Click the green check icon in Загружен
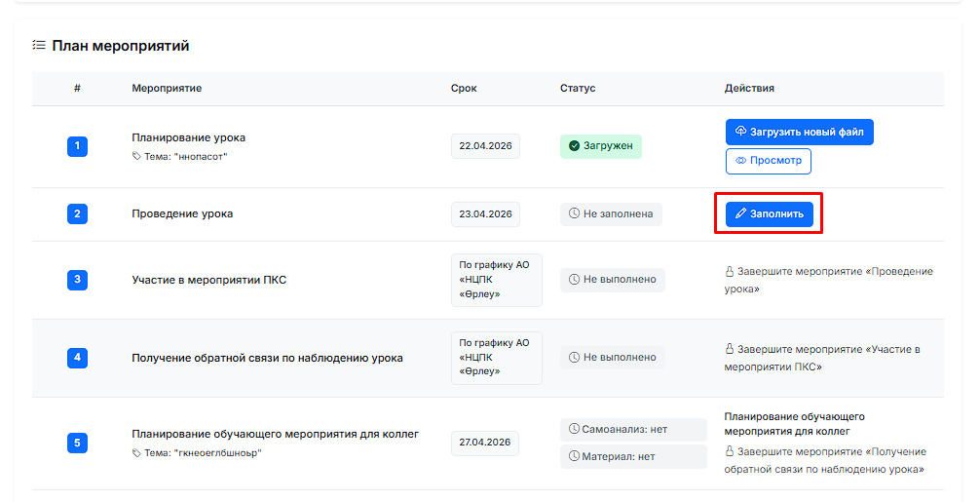The width and height of the screenshot is (980, 502). (574, 145)
